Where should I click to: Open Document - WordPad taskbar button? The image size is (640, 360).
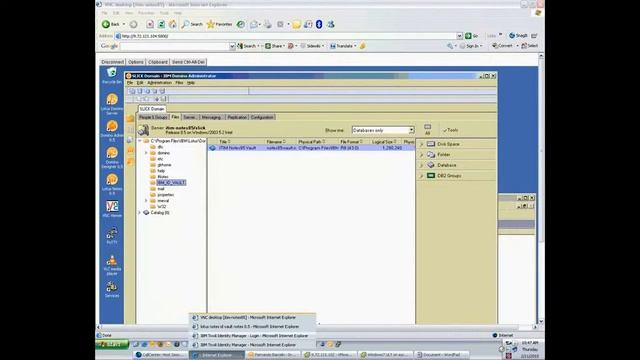(442, 355)
